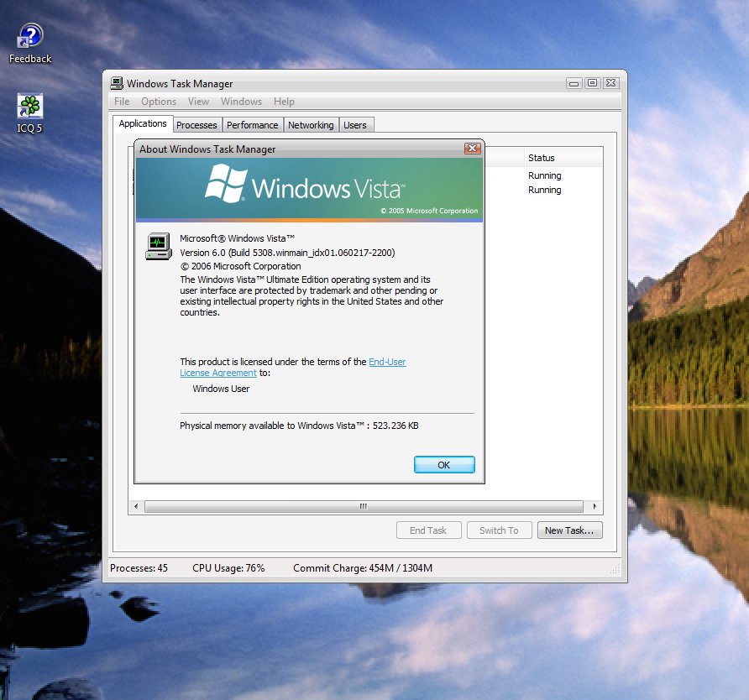Open the End-User License Agreement link
The height and width of the screenshot is (700, 749).
387,362
